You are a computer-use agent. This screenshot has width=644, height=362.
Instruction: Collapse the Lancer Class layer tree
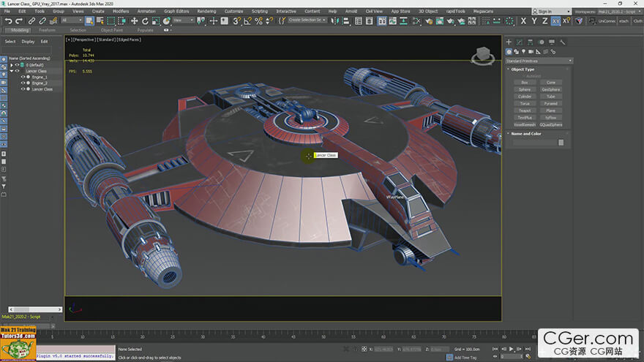(12, 71)
